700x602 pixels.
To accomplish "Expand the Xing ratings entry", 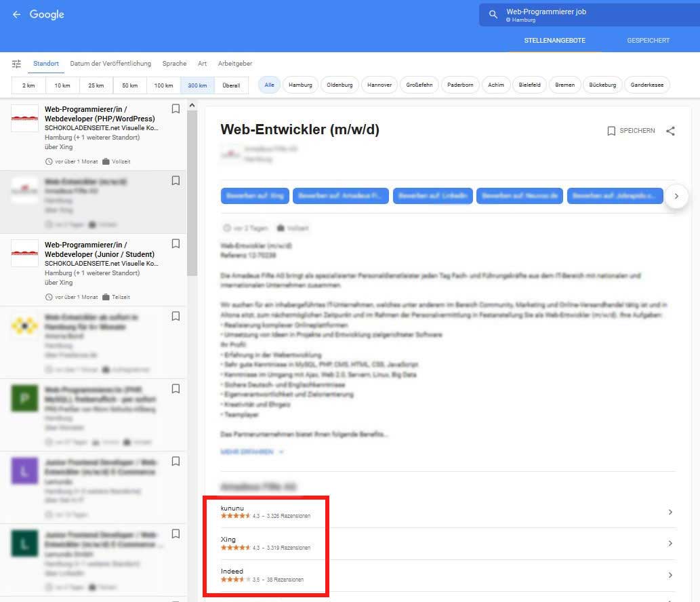I will pos(670,542).
